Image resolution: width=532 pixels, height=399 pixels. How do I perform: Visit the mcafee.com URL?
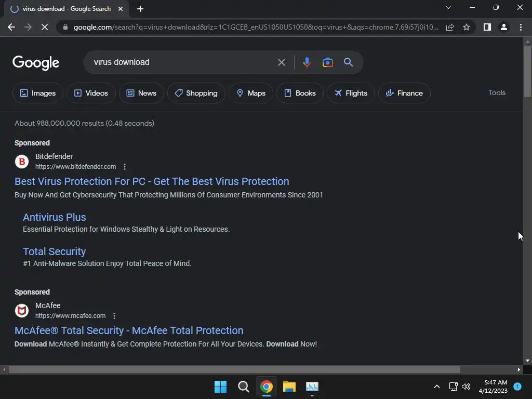tap(70, 316)
